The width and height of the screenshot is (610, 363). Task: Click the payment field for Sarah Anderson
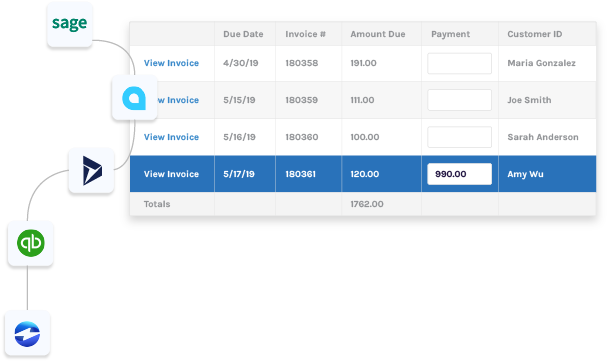coord(459,137)
